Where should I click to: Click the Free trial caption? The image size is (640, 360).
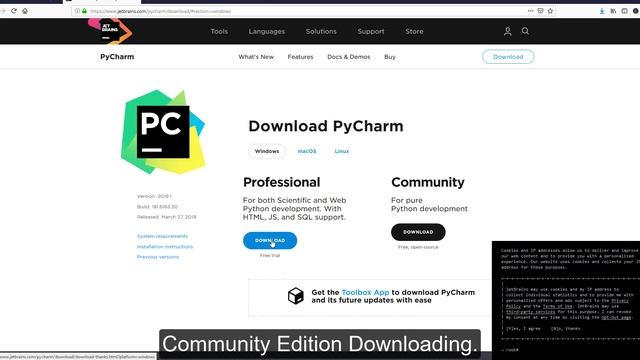270,256
